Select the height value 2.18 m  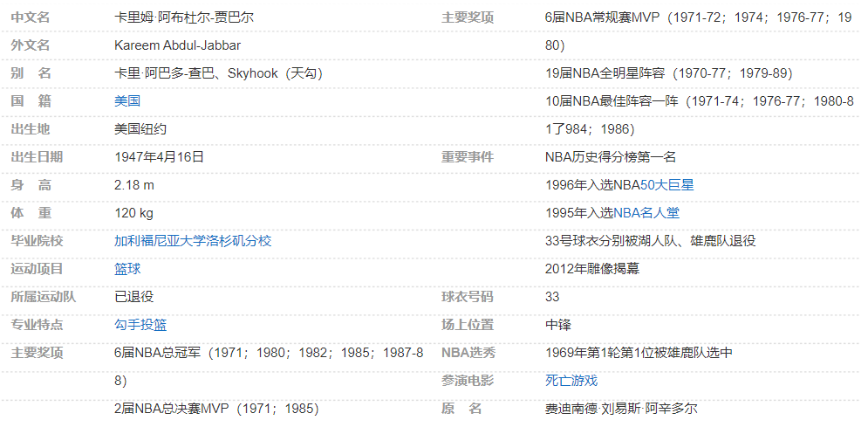pos(134,185)
